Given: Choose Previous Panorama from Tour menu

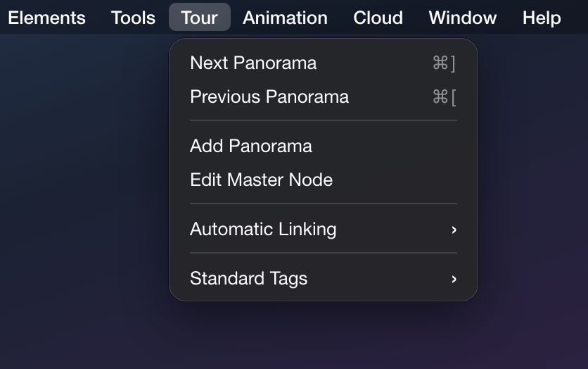Looking at the screenshot, I should (324, 97).
